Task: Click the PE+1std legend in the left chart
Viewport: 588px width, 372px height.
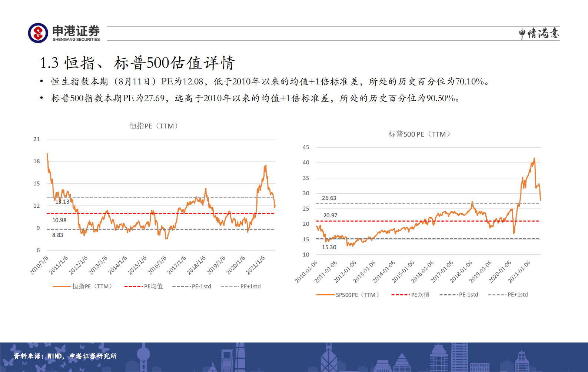Action: pos(241,286)
